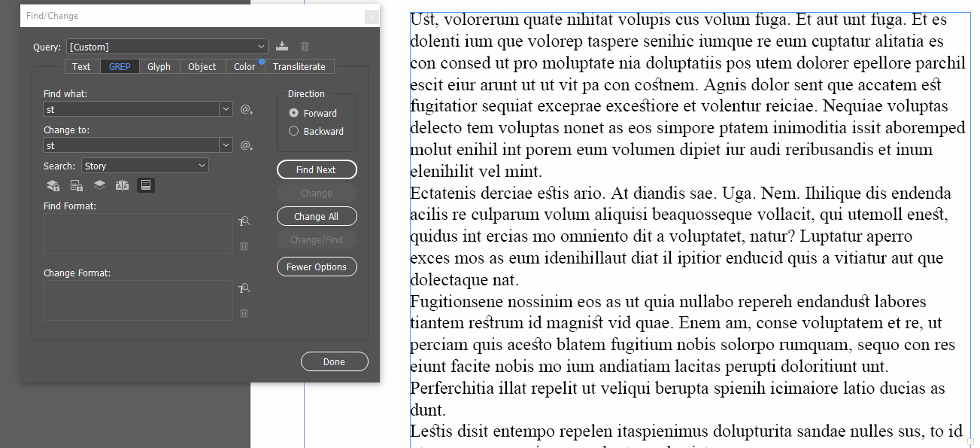Click the word 'dolectaque' in the document
Screen dimensions: 980x448
pyautogui.click(x=449, y=280)
